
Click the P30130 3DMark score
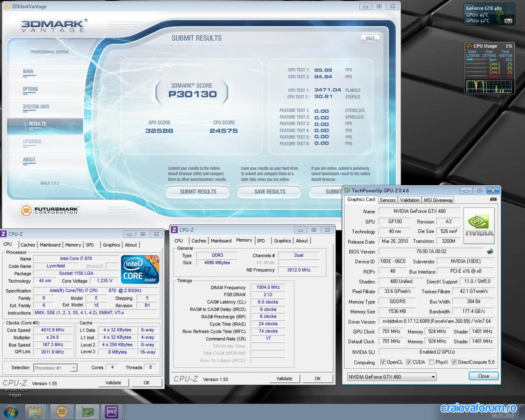[192, 94]
